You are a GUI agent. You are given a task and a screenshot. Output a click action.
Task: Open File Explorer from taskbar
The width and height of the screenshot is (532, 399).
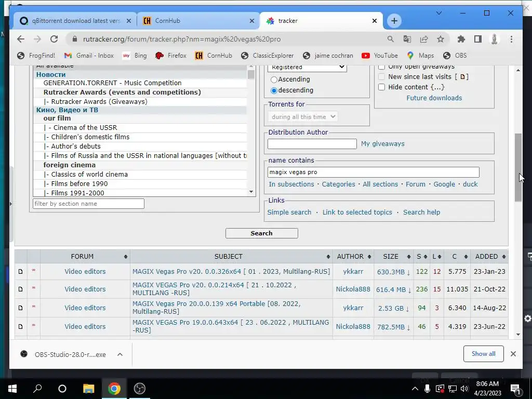coord(88,389)
